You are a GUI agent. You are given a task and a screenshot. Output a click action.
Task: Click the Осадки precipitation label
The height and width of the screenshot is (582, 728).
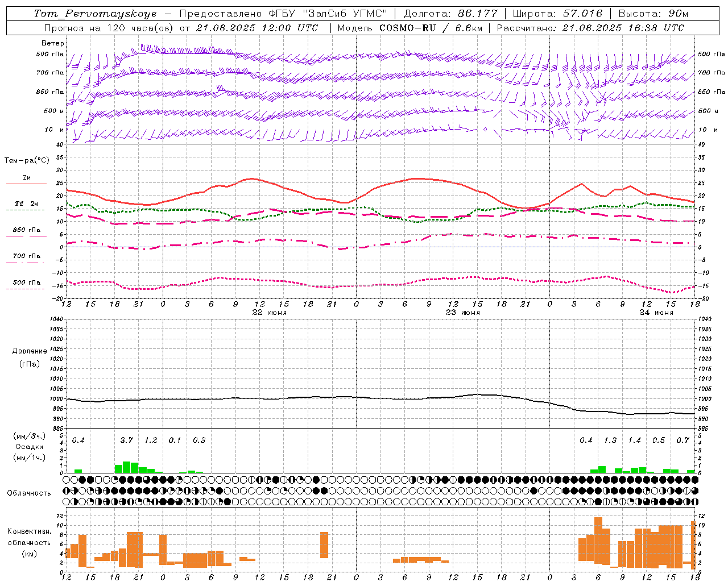coord(30,447)
